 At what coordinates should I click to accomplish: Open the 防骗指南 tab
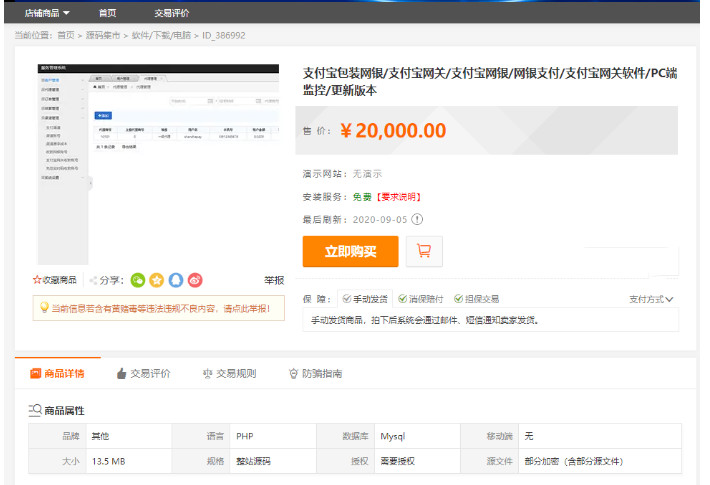[x=315, y=373]
